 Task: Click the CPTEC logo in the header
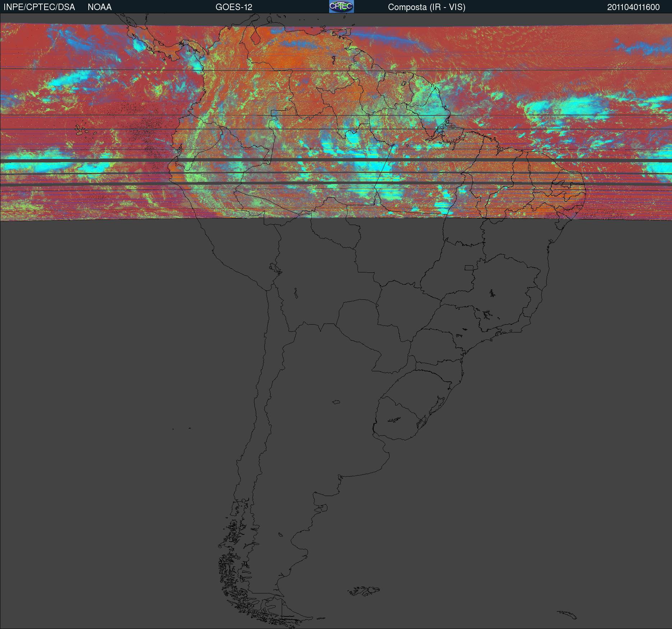coord(341,6)
